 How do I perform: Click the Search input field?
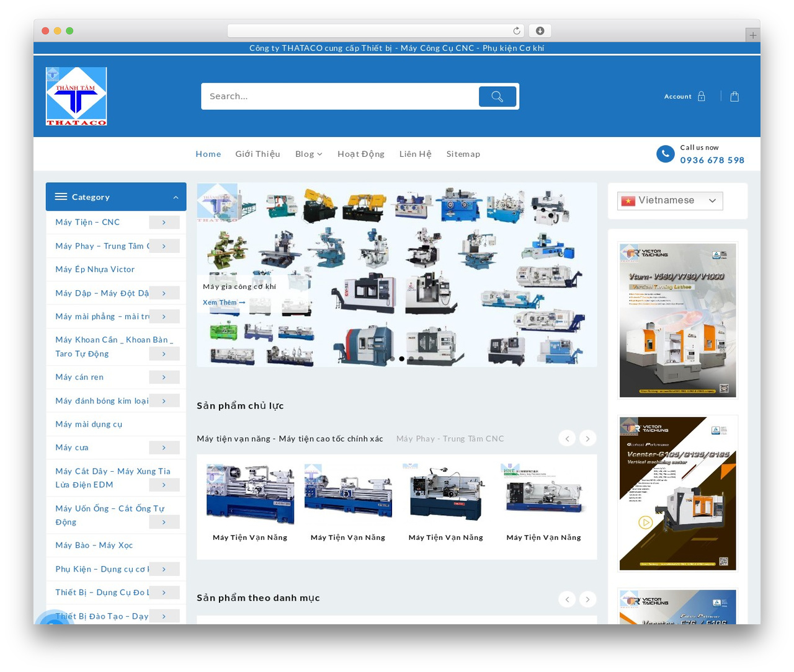[x=340, y=96]
